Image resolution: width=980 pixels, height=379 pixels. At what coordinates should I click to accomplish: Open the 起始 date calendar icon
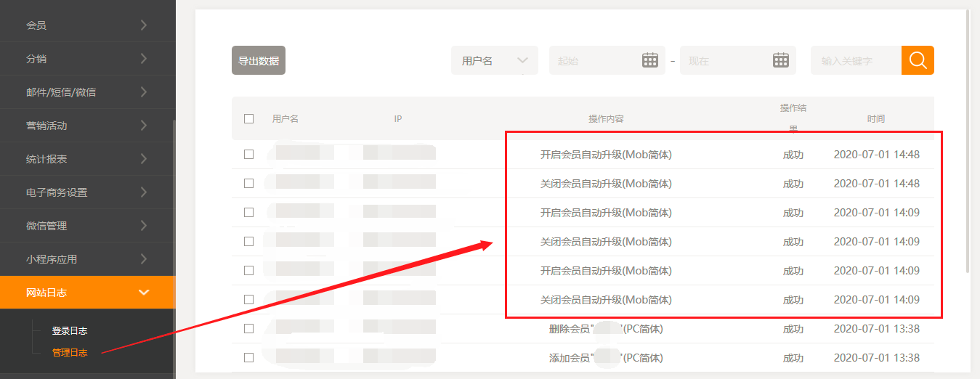tap(649, 60)
